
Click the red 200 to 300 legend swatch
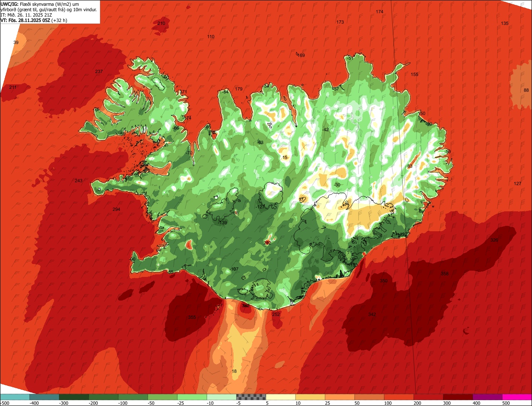click(428, 397)
